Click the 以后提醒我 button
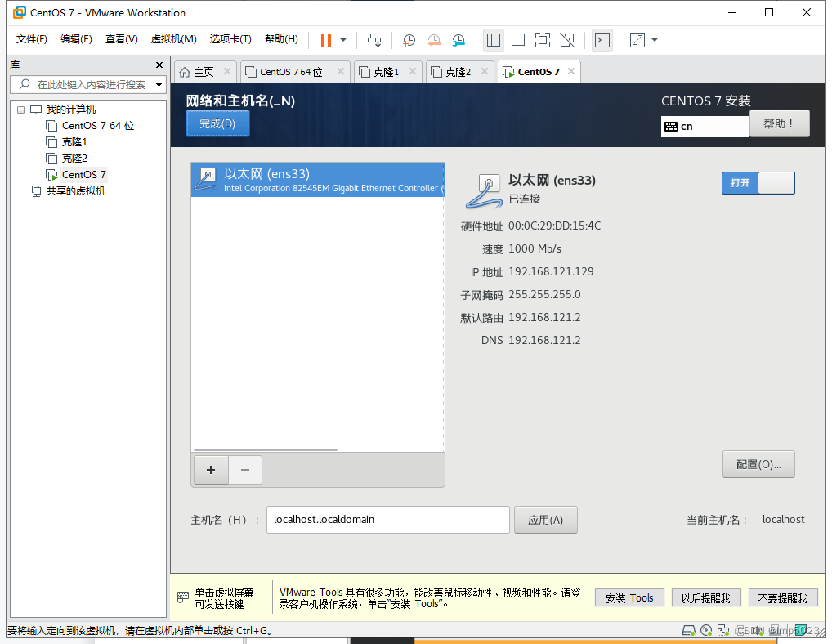Viewport: 832px width, 644px height. click(705, 598)
